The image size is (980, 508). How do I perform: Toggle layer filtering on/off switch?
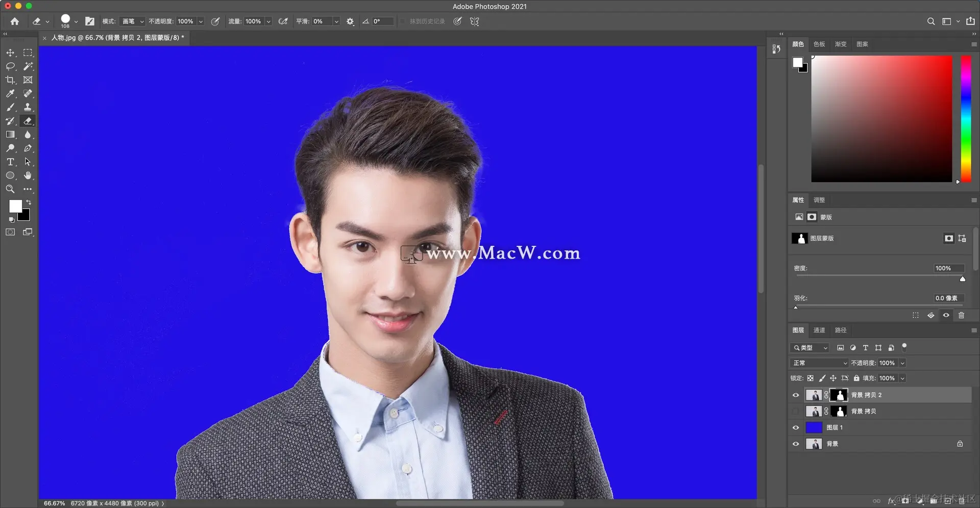904,347
